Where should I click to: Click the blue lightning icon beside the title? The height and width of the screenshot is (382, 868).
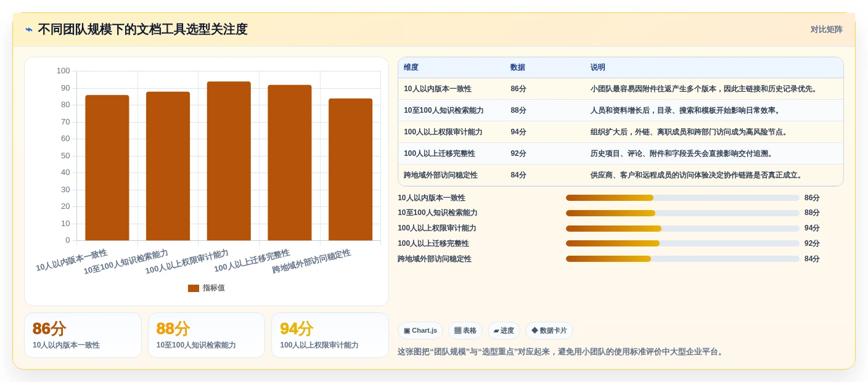(29, 30)
